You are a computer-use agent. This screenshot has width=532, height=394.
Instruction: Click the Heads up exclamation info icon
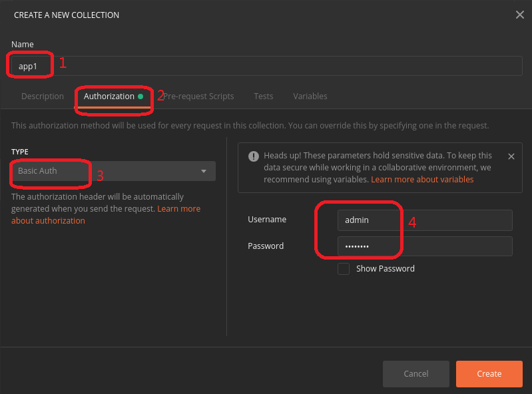click(253, 156)
